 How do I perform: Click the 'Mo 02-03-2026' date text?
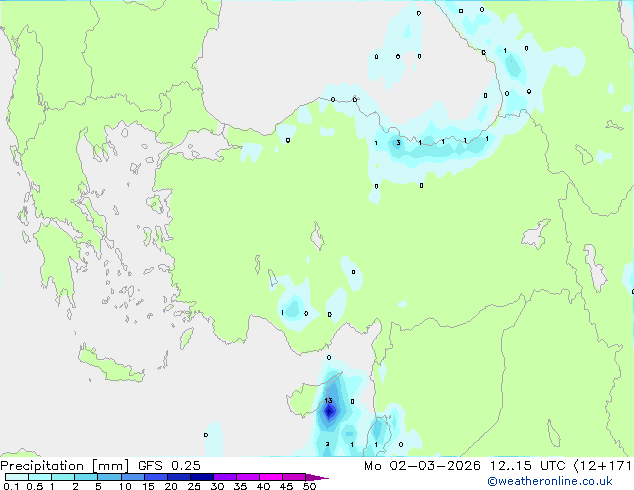[422, 466]
